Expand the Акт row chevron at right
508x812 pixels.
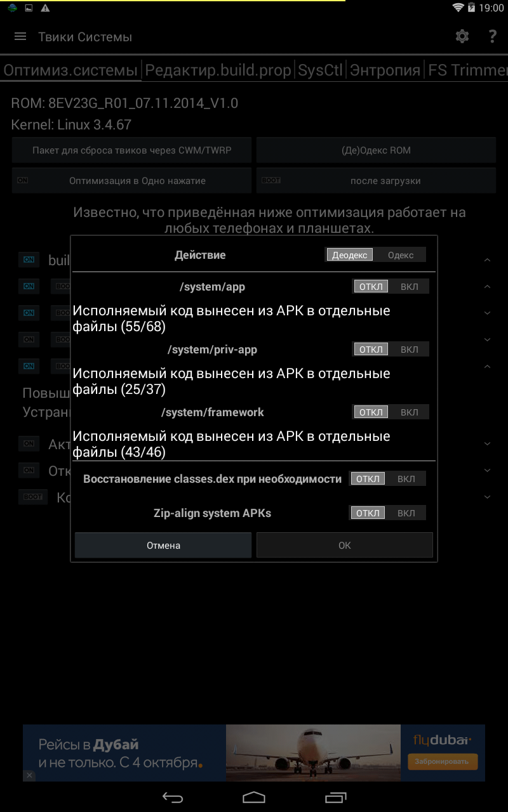[x=487, y=444]
